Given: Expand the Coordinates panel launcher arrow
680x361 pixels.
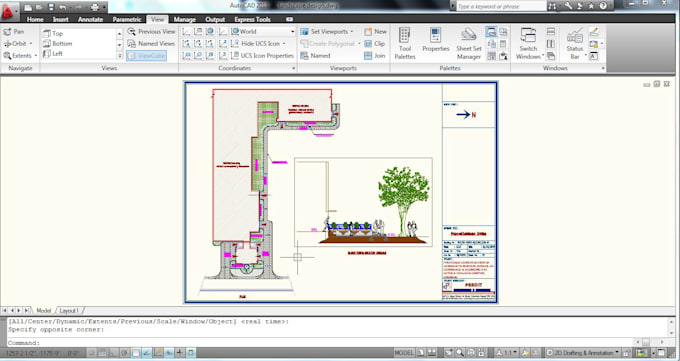Looking at the screenshot, I should coord(294,68).
